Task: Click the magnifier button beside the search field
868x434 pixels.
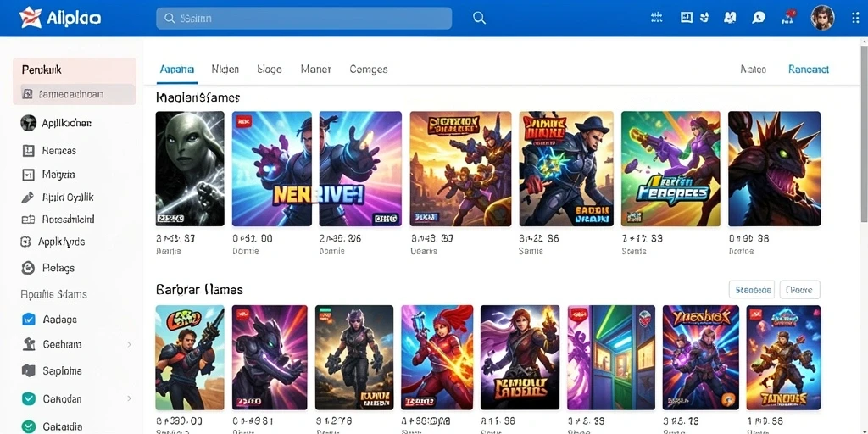Action: tap(480, 18)
